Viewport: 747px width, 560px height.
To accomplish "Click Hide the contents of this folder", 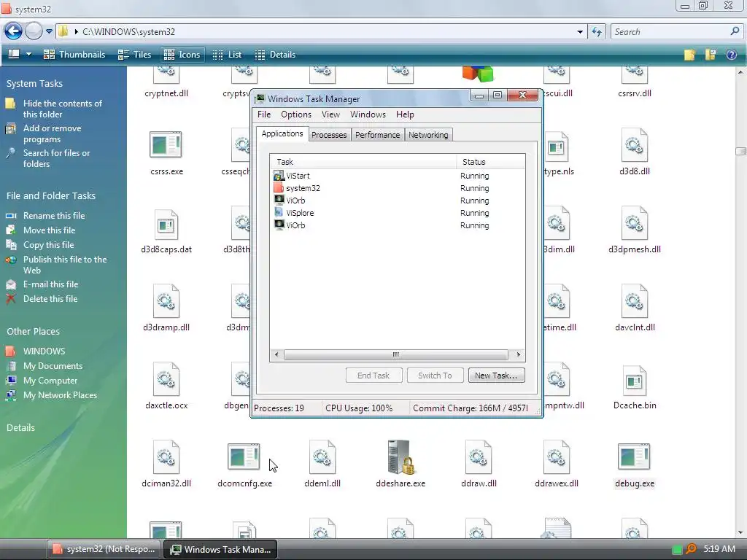I will click(63, 109).
